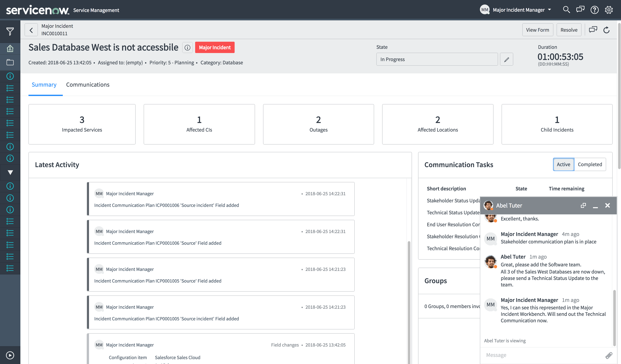This screenshot has width=621, height=364.
Task: Click the info icon beside incident title
Action: (187, 48)
